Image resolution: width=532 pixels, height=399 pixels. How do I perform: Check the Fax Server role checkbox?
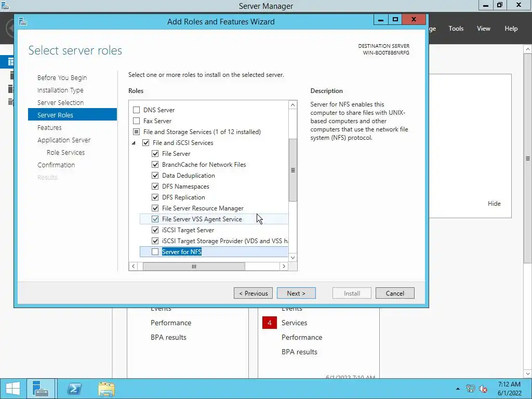point(137,121)
